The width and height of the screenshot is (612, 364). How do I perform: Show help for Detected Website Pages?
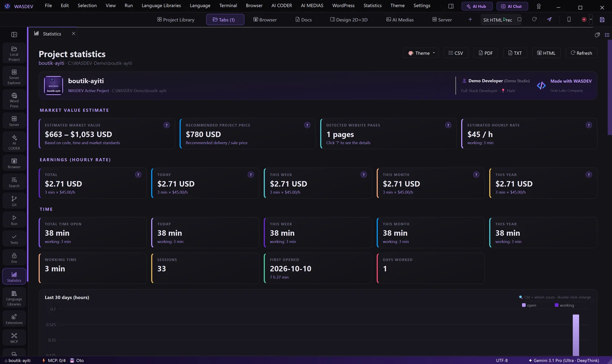448,125
